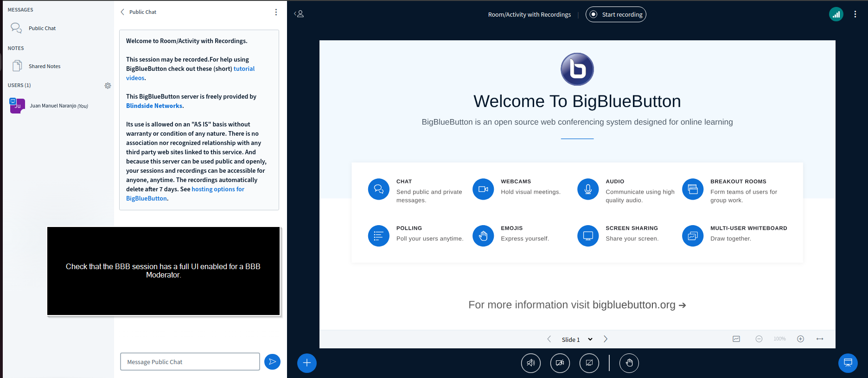Viewport: 868px width, 378px height.
Task: Click the Chat feature icon on slide
Action: point(379,189)
